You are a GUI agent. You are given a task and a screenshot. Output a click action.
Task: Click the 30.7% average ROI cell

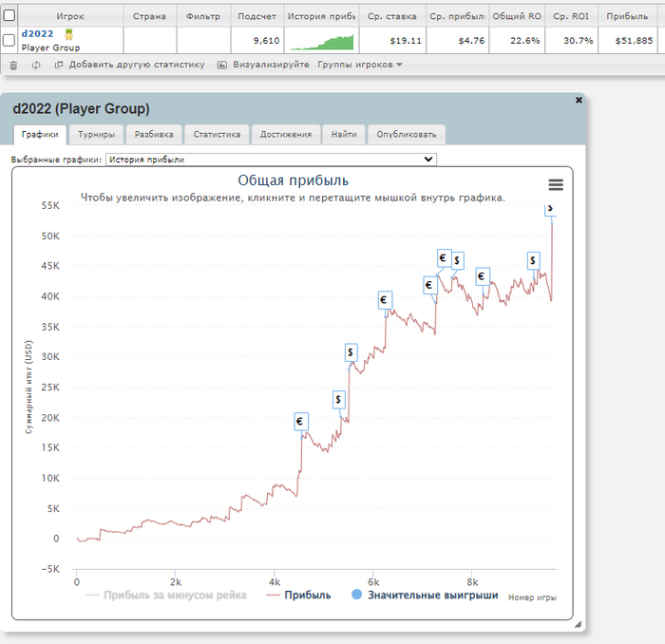[571, 41]
